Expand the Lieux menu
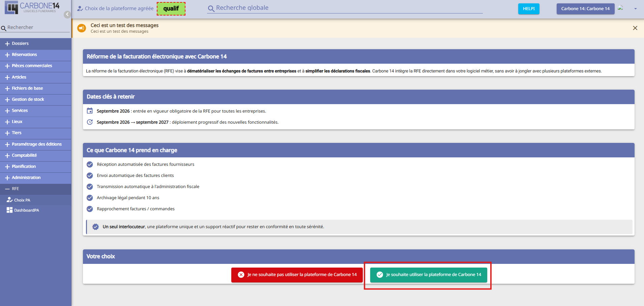644x306 pixels. [36, 122]
